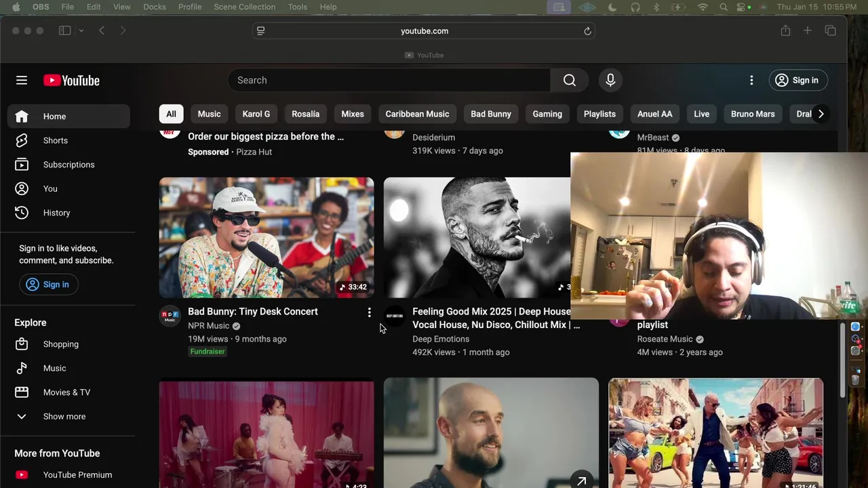Screen dimensions: 868x488
Task: Open YouTube settings three-dot menu
Action: 751,80
